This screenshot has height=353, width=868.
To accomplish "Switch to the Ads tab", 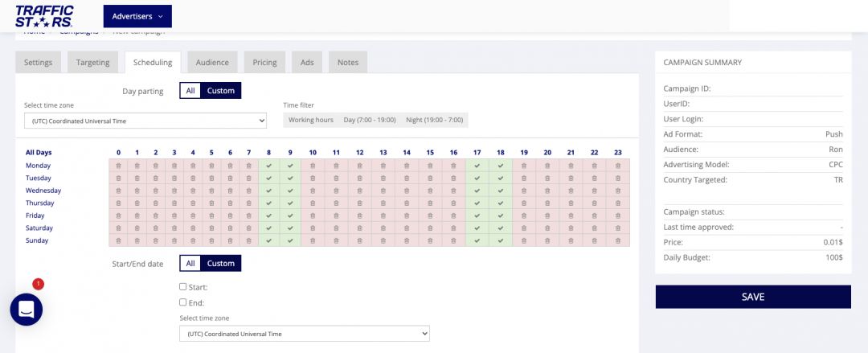I will (x=307, y=62).
